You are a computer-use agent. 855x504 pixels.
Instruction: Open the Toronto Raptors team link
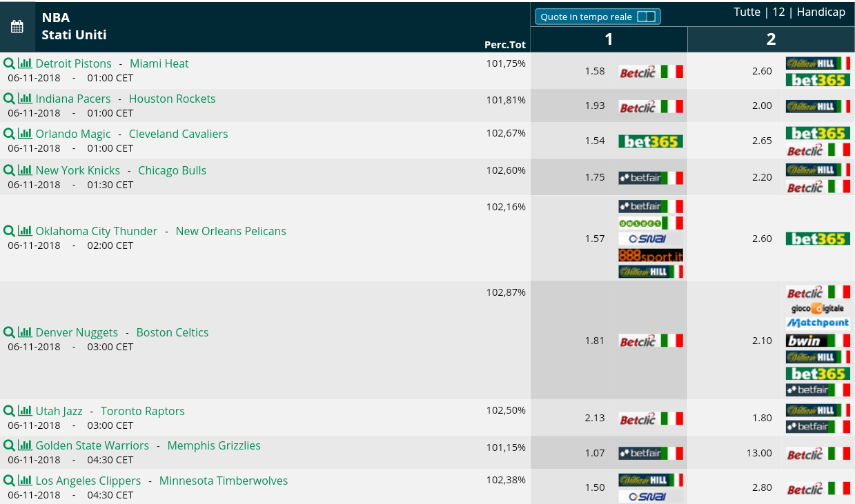pos(143,411)
